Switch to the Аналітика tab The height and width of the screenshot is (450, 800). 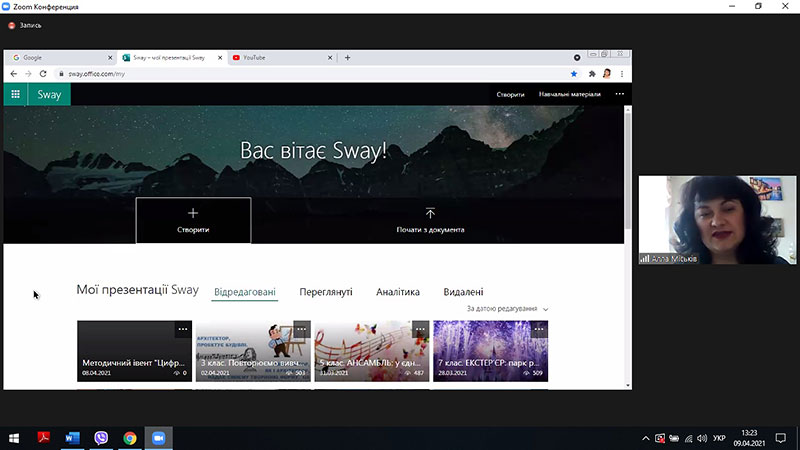pos(398,292)
